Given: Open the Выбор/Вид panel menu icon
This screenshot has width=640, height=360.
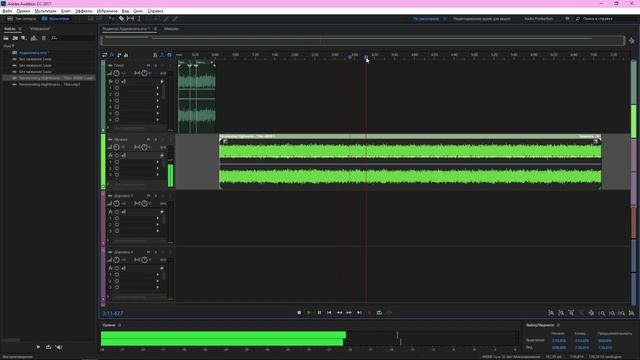Looking at the screenshot, I should pos(558,325).
